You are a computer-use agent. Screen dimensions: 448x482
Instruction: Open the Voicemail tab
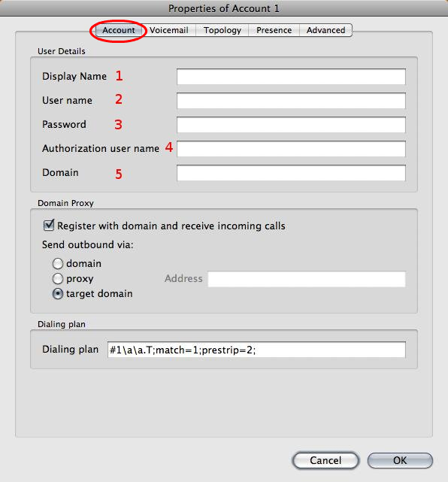169,30
